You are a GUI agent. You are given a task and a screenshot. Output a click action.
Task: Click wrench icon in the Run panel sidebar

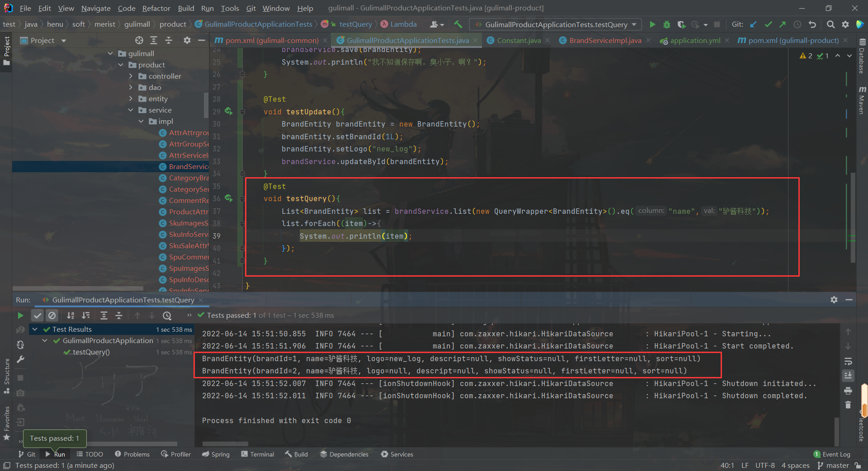pos(20,360)
